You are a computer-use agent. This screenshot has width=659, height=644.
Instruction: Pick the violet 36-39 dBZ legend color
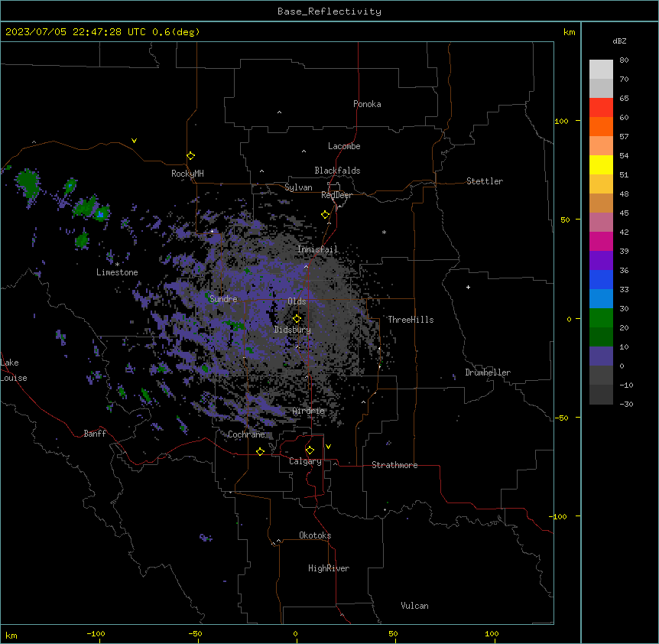(x=601, y=261)
